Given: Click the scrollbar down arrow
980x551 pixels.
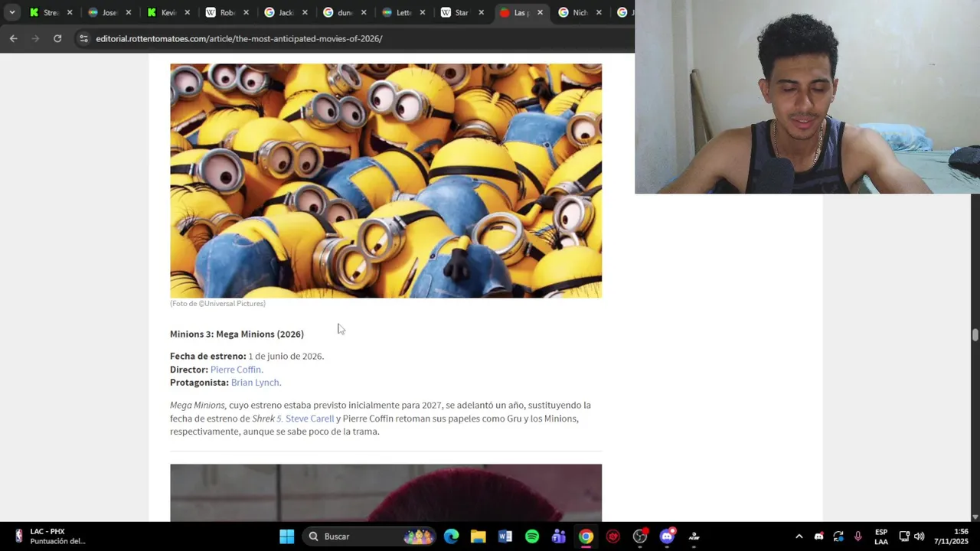Looking at the screenshot, I should (x=975, y=517).
